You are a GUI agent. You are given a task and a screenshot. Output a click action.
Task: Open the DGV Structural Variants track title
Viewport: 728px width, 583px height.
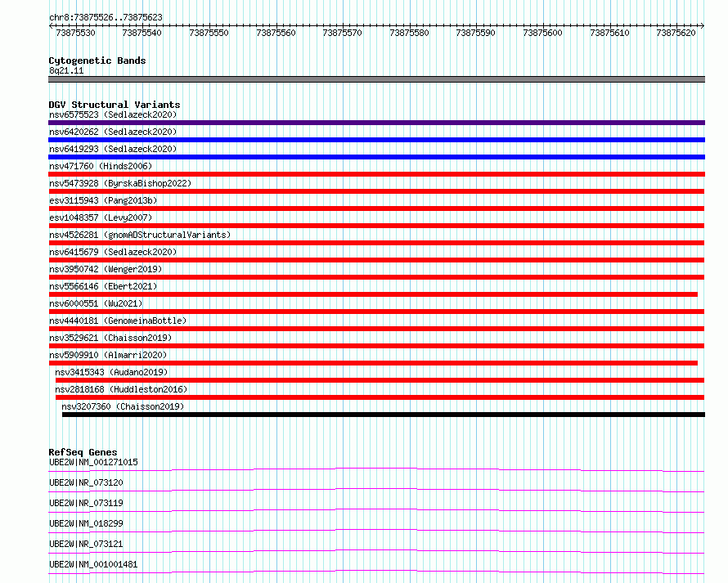(x=115, y=105)
